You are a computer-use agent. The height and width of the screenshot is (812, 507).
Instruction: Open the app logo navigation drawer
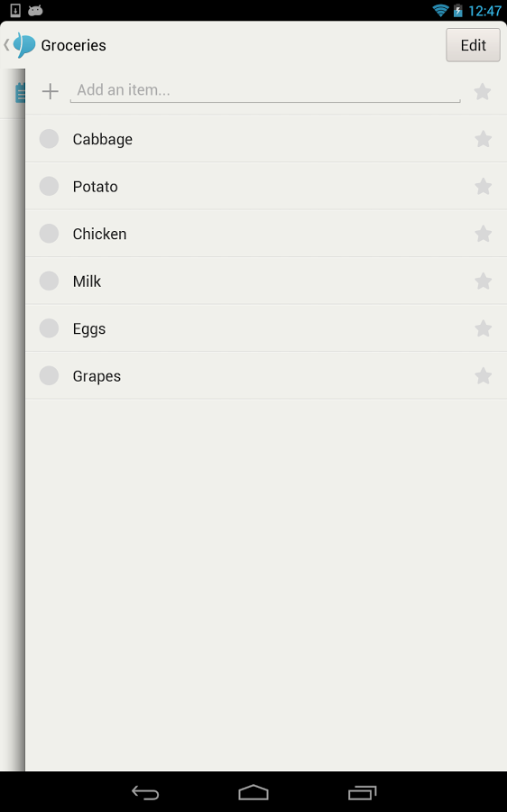[x=21, y=45]
